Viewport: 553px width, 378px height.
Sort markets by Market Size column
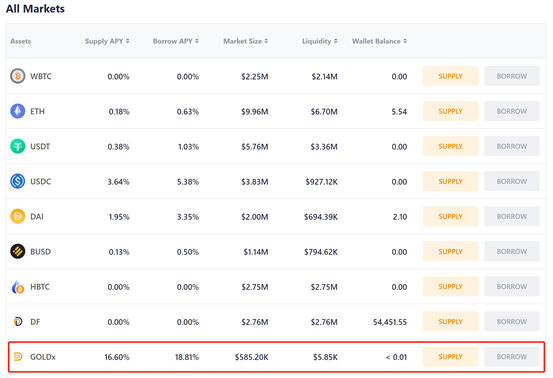click(245, 41)
